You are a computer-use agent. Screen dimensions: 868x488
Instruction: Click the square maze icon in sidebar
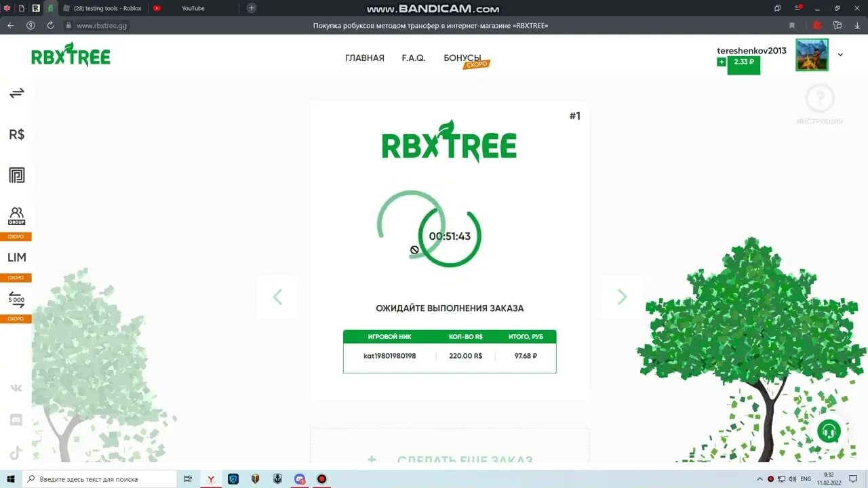17,176
